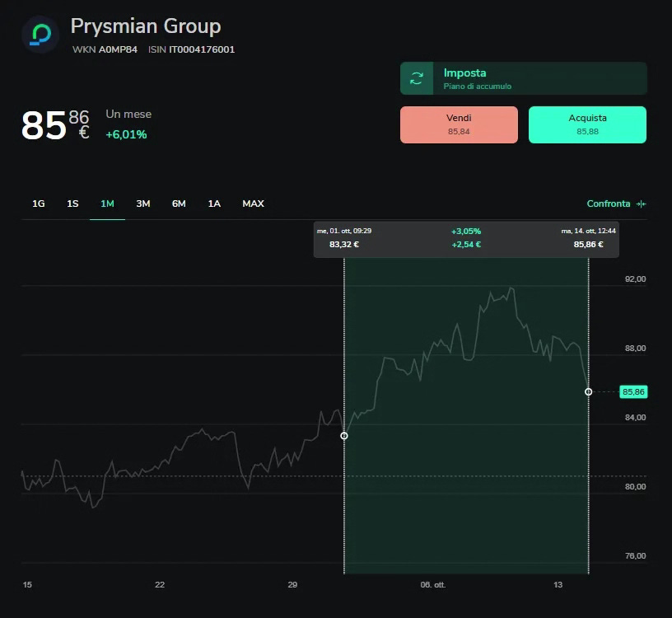Show the MAX chart range
The image size is (672, 618).
pyautogui.click(x=254, y=204)
